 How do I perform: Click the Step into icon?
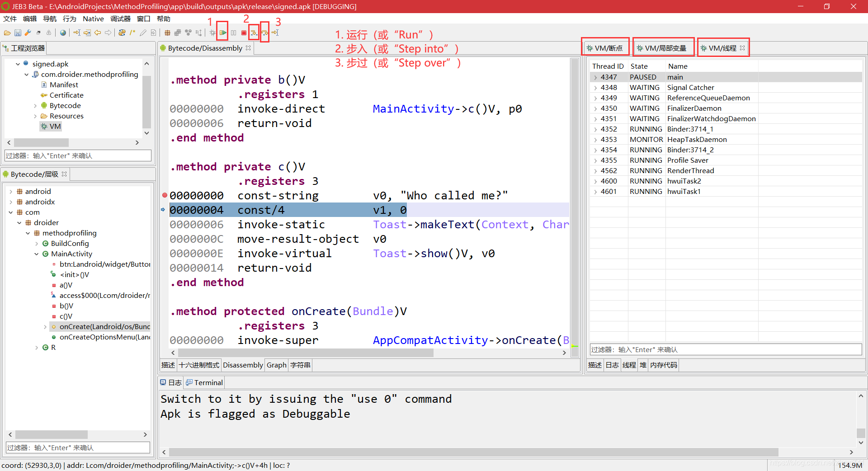(x=254, y=33)
